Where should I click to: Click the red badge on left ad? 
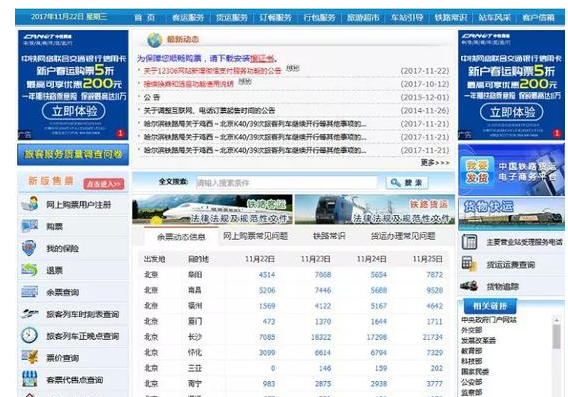[120, 134]
